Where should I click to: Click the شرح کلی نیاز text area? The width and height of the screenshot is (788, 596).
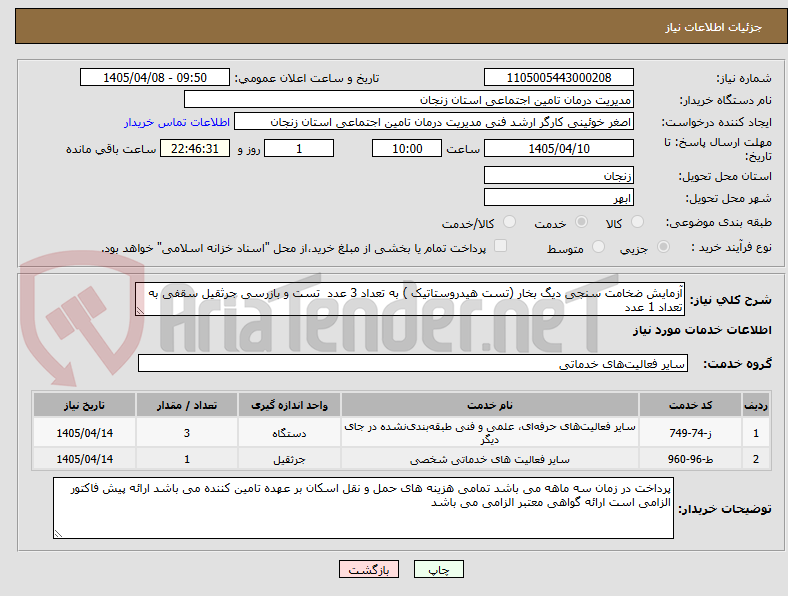410,300
